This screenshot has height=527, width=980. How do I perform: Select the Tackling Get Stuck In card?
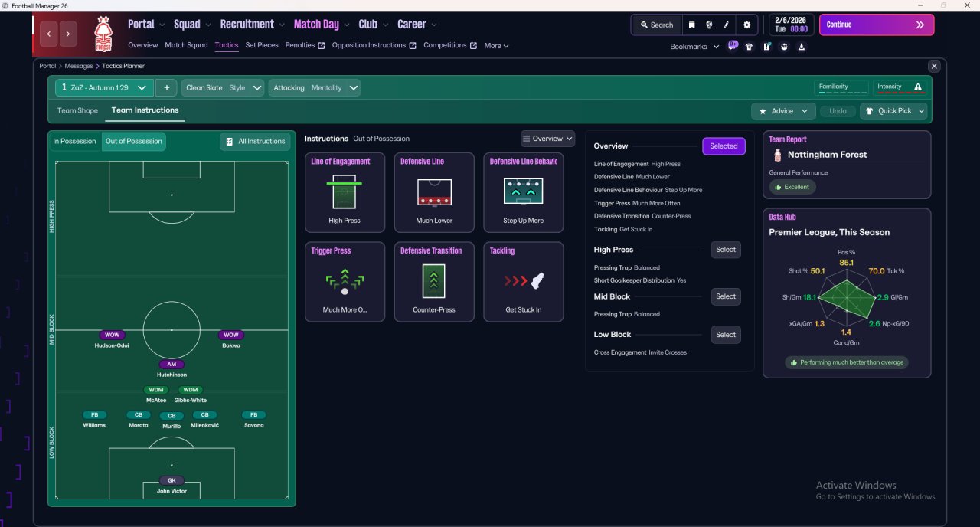click(524, 282)
